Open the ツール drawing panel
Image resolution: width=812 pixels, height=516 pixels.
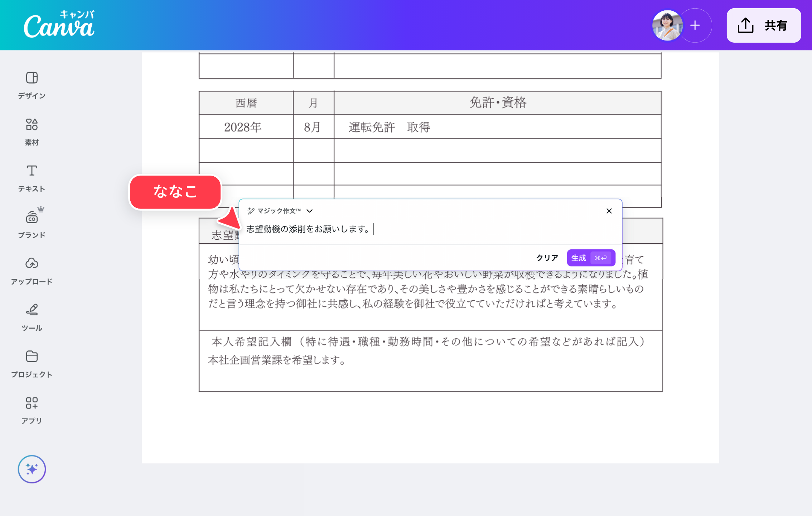click(x=32, y=317)
